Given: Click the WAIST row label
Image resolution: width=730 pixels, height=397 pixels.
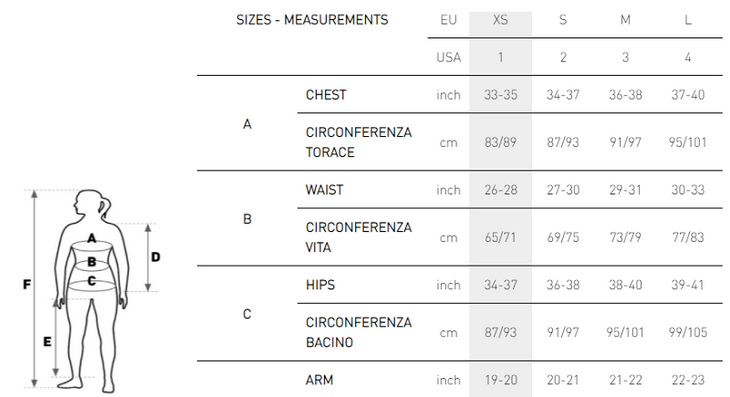Looking at the screenshot, I should 324,190.
